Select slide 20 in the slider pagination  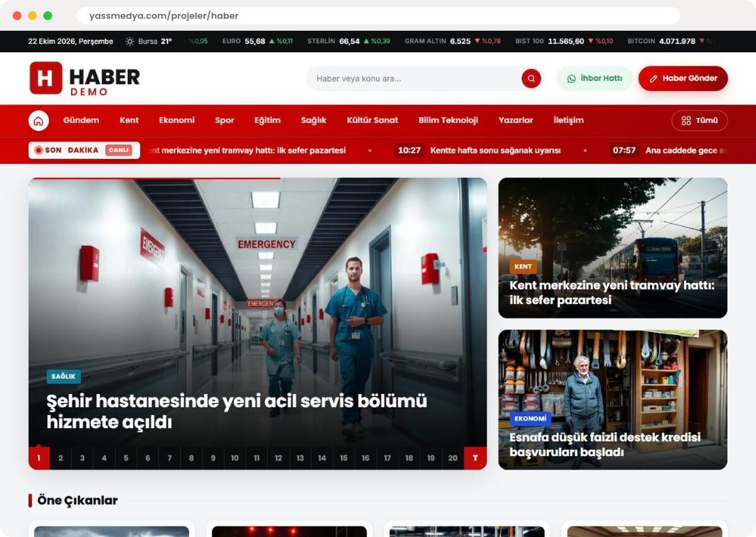tap(452, 458)
